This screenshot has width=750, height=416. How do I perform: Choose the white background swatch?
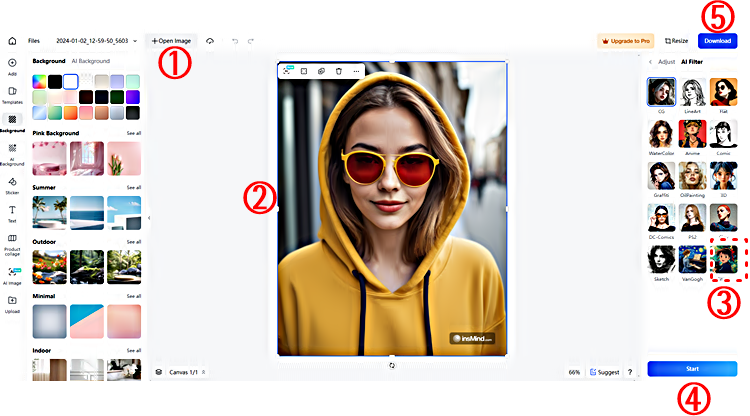pos(70,82)
